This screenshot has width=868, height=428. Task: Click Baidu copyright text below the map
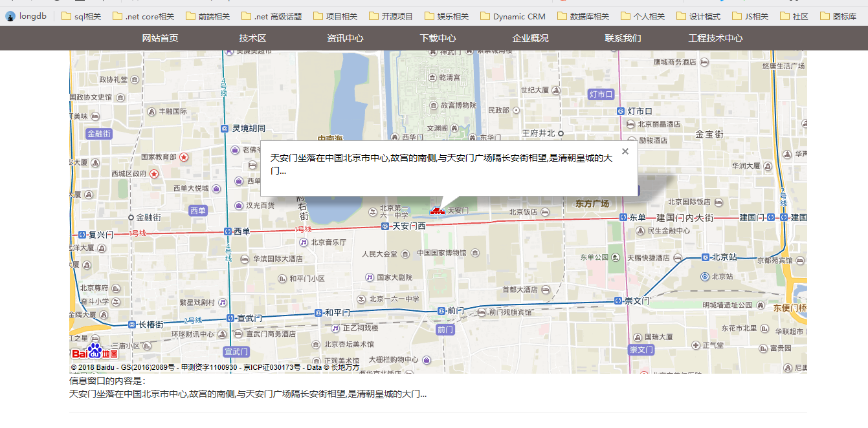click(x=216, y=368)
